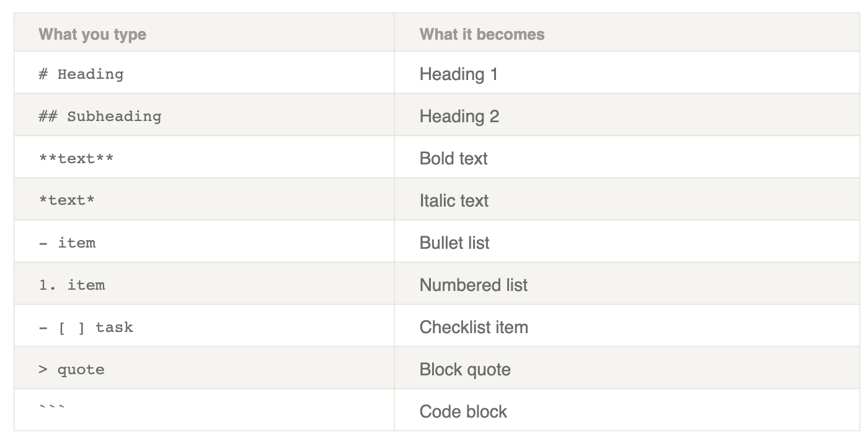868x443 pixels.
Task: Click the "- item" syntax cell
Action: click(x=67, y=243)
